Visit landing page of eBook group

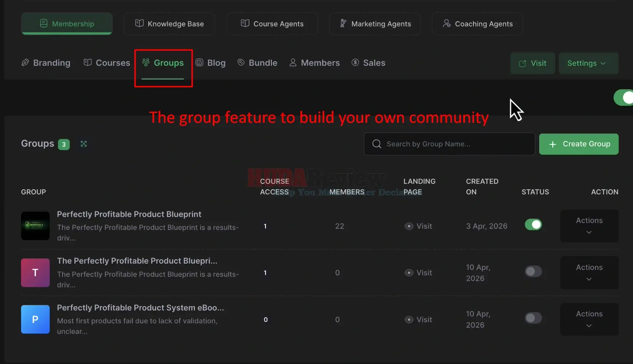[418, 319]
